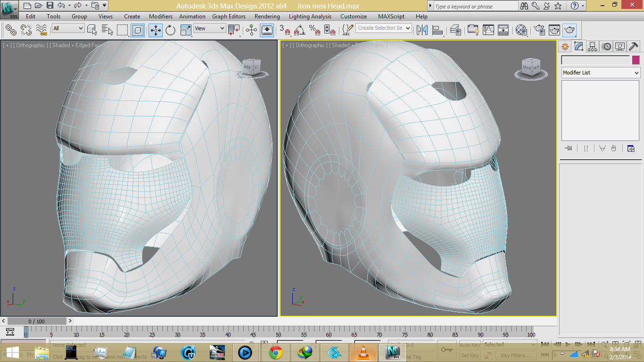Click the Select and Manipulate tool
The height and width of the screenshot is (362, 644).
[251, 30]
